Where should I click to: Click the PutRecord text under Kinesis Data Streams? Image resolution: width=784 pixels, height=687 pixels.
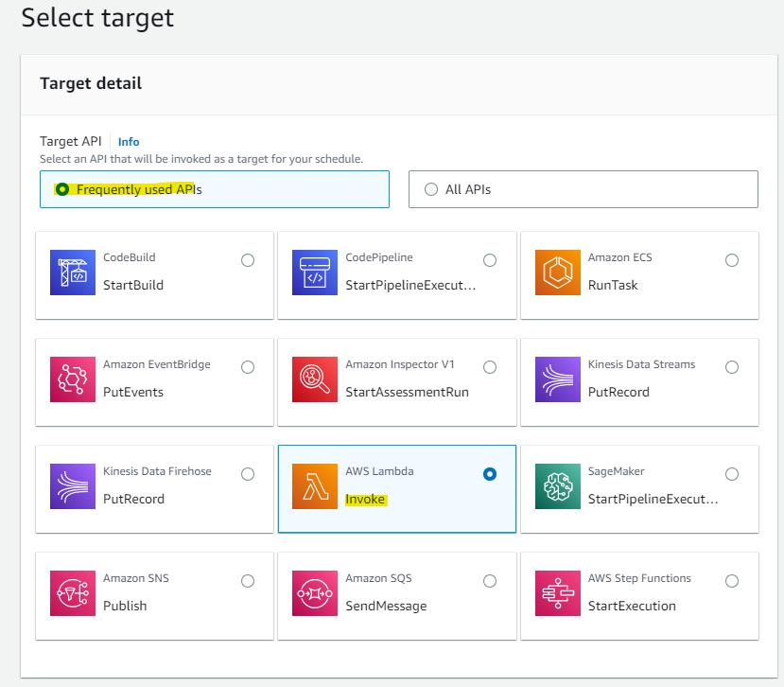618,393
